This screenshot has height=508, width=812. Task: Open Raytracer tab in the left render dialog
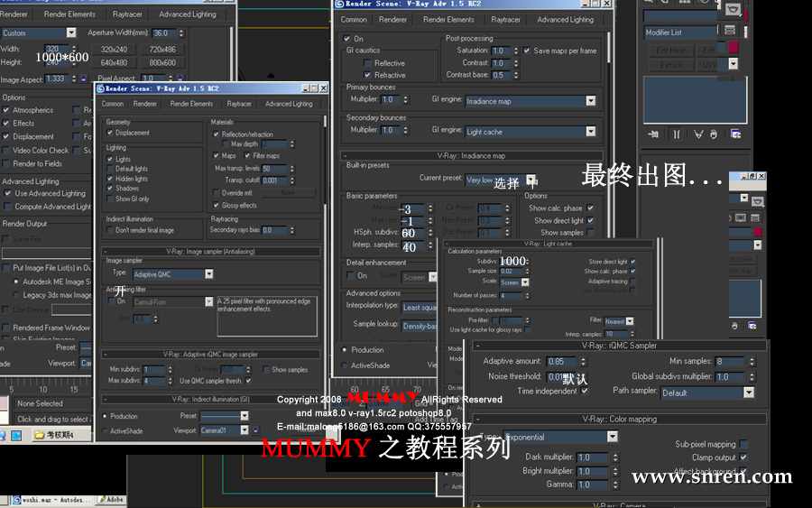coord(127,14)
